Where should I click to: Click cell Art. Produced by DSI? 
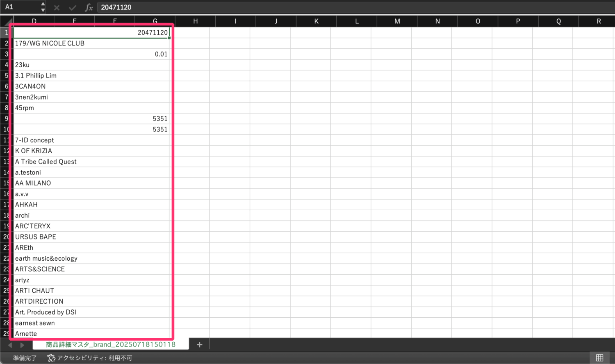(x=92, y=312)
